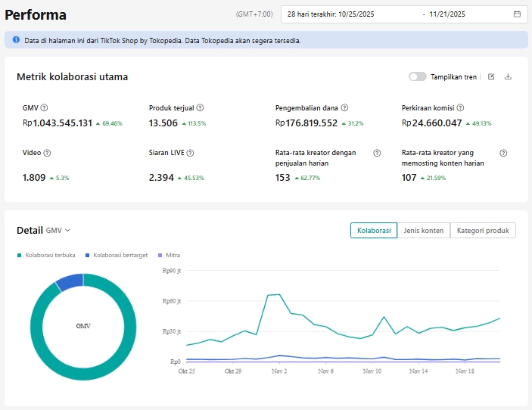Switch to the Jenis konten tab
This screenshot has height=410, width=532.
tap(424, 231)
